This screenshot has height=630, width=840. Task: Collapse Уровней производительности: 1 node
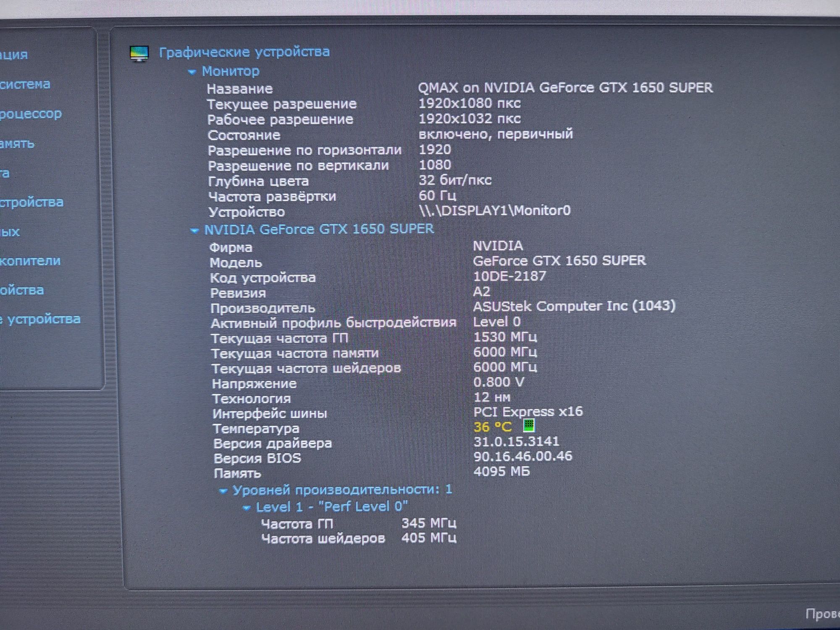[x=223, y=491]
